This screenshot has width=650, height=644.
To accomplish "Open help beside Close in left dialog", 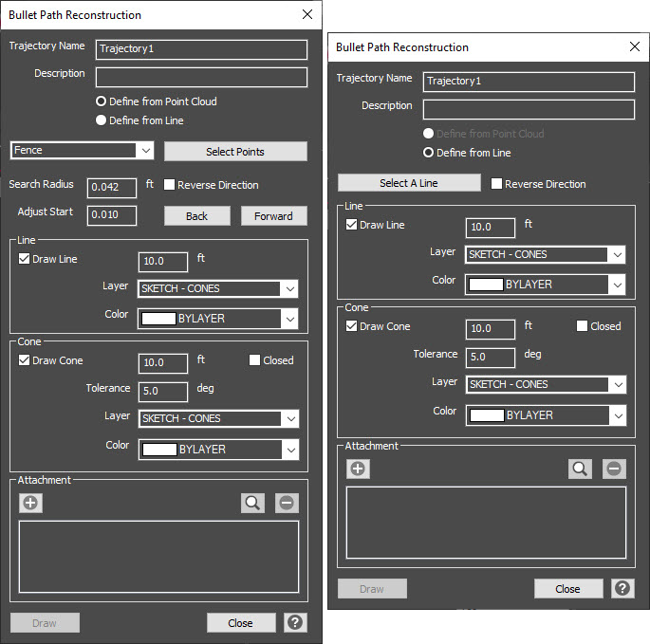I will (294, 623).
